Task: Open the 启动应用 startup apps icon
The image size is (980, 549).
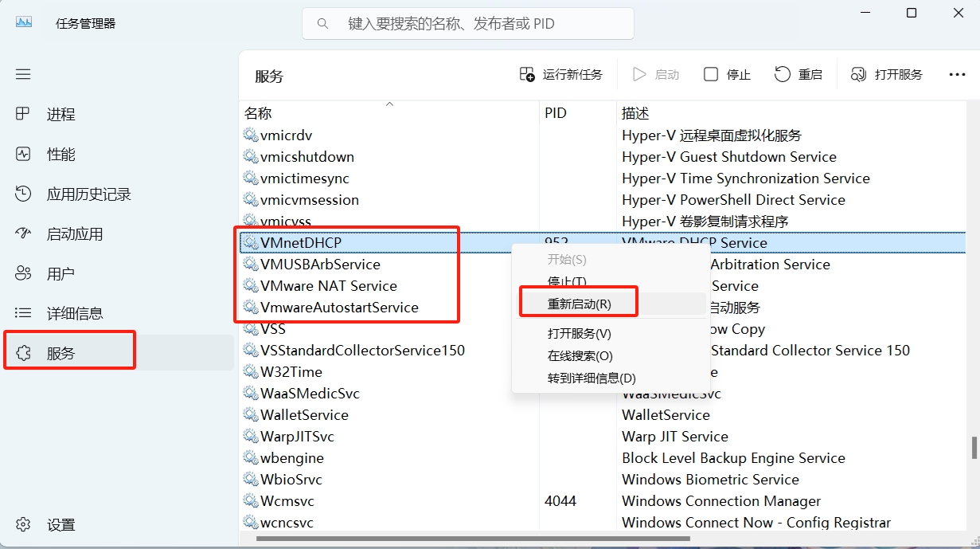Action: tap(23, 233)
